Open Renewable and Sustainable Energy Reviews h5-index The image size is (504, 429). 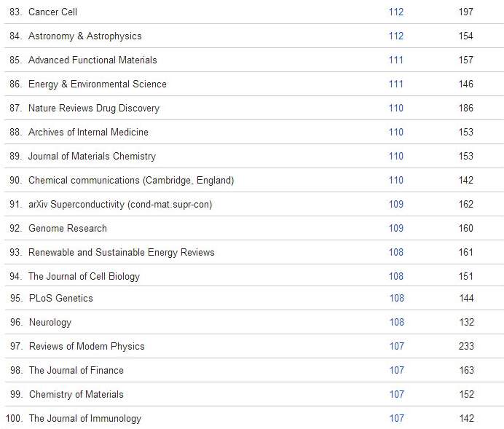tap(396, 252)
